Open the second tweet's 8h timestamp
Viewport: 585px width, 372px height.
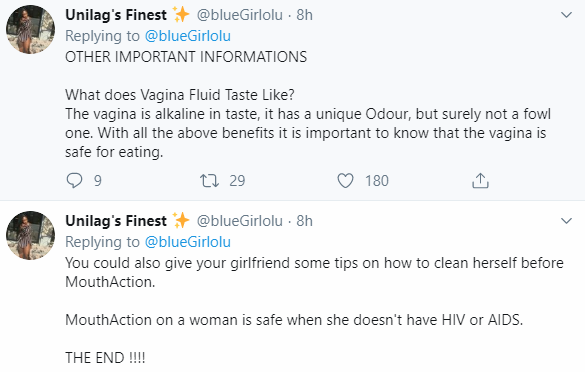(304, 221)
